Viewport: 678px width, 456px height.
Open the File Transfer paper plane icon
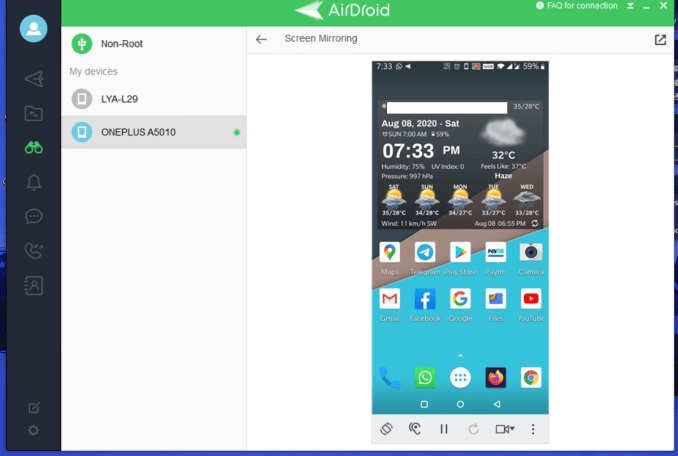click(x=34, y=78)
